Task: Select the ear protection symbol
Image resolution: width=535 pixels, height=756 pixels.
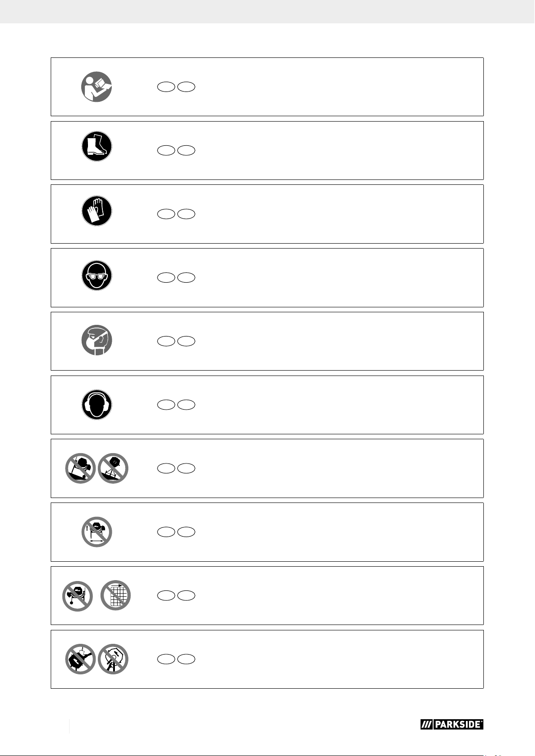Action: (96, 404)
